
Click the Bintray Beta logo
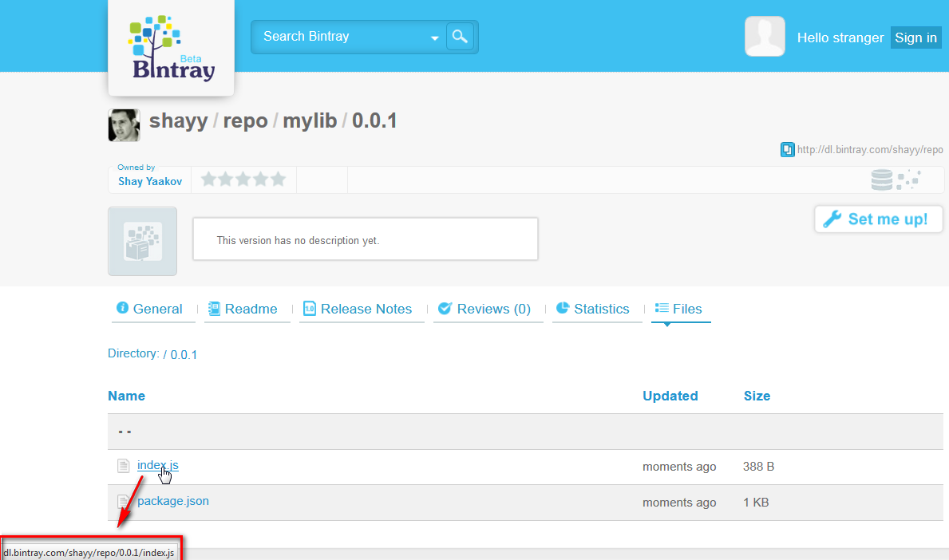tap(172, 49)
